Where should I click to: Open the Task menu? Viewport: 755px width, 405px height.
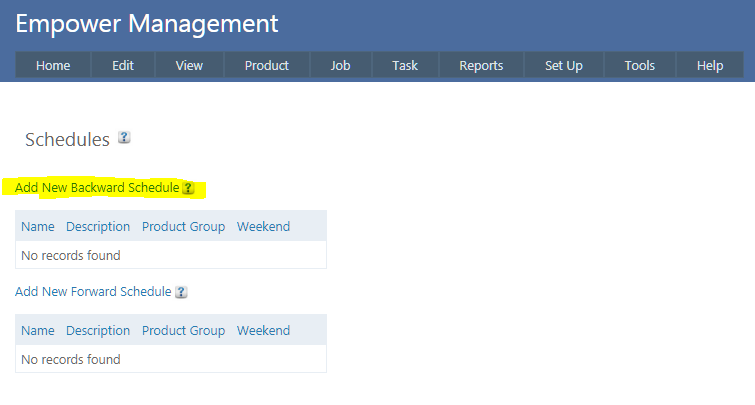pos(405,65)
